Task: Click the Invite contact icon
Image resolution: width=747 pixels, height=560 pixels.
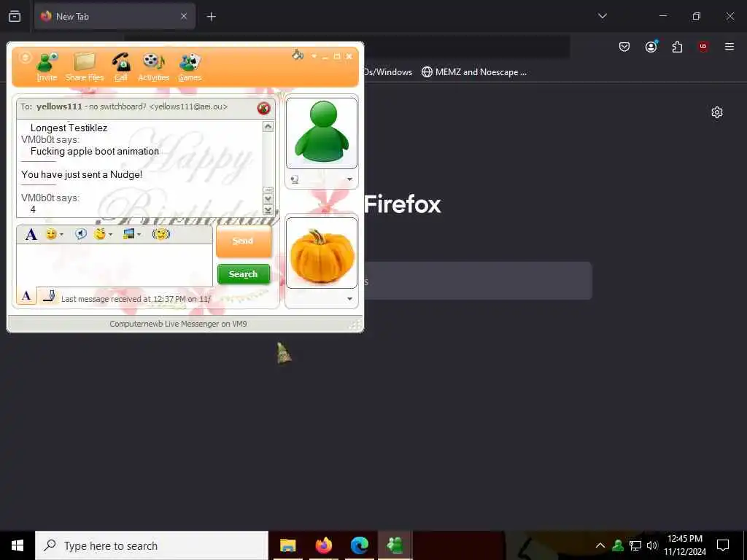Action: [x=47, y=67]
